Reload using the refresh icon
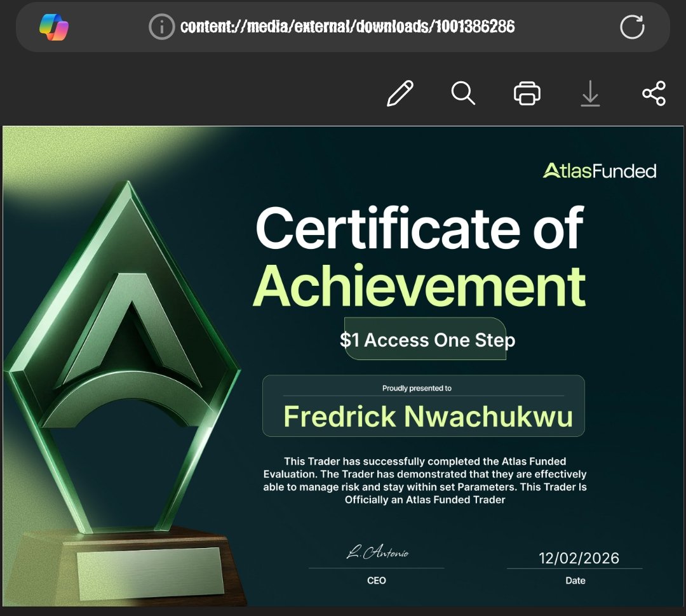The image size is (686, 616). (632, 27)
